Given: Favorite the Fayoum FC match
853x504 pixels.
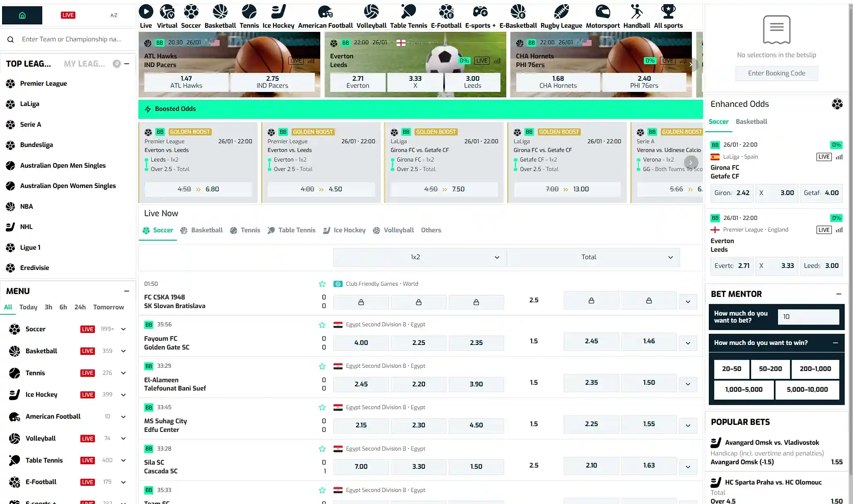Looking at the screenshot, I should tap(322, 325).
